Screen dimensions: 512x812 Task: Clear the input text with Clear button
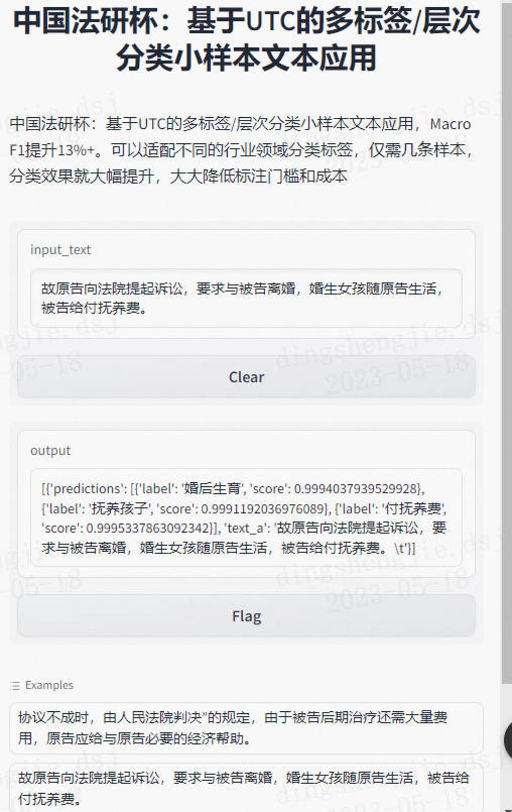[x=246, y=377]
